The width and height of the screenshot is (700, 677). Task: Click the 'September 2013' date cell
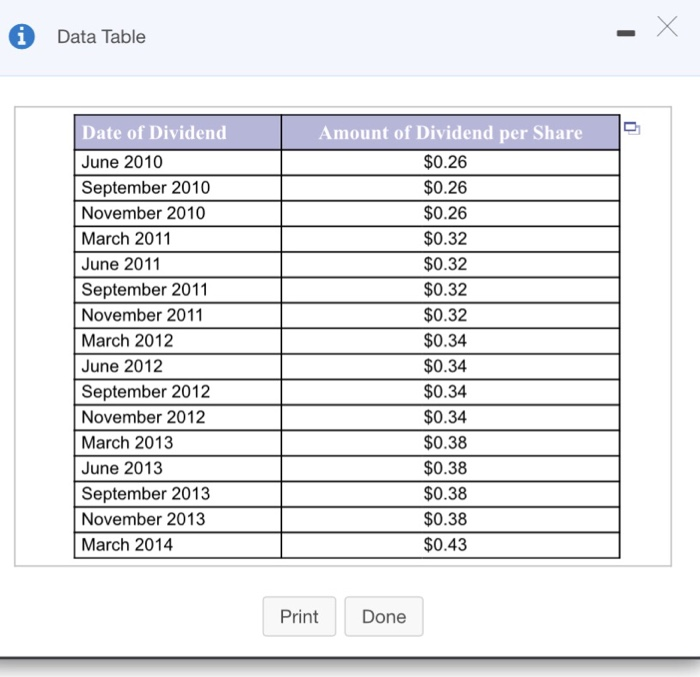[178, 493]
